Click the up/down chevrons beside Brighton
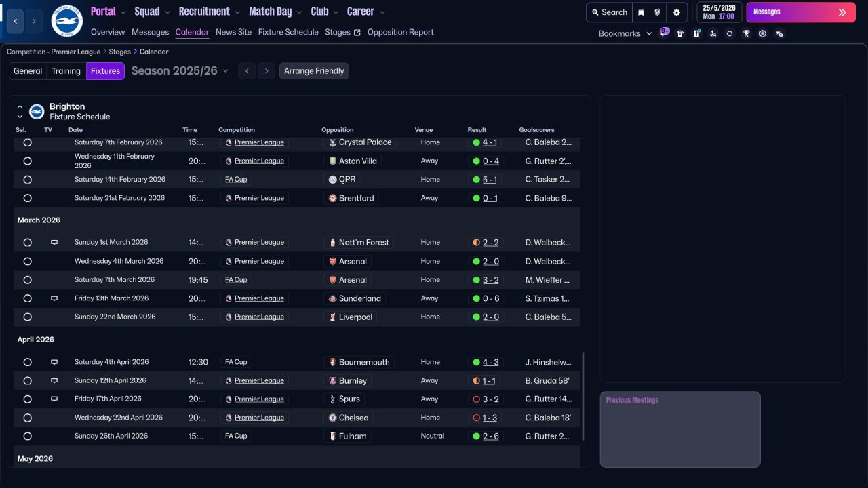The width and height of the screenshot is (868, 488). (20, 112)
